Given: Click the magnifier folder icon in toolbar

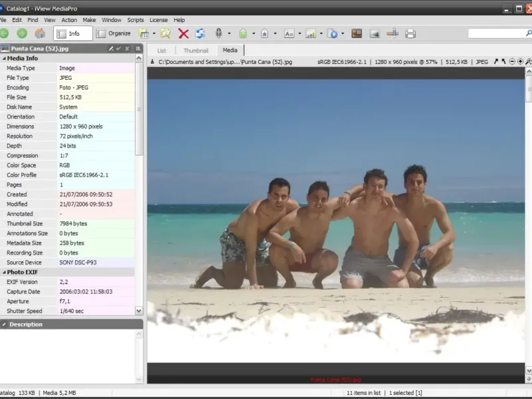Looking at the screenshot, I should click(x=166, y=33).
